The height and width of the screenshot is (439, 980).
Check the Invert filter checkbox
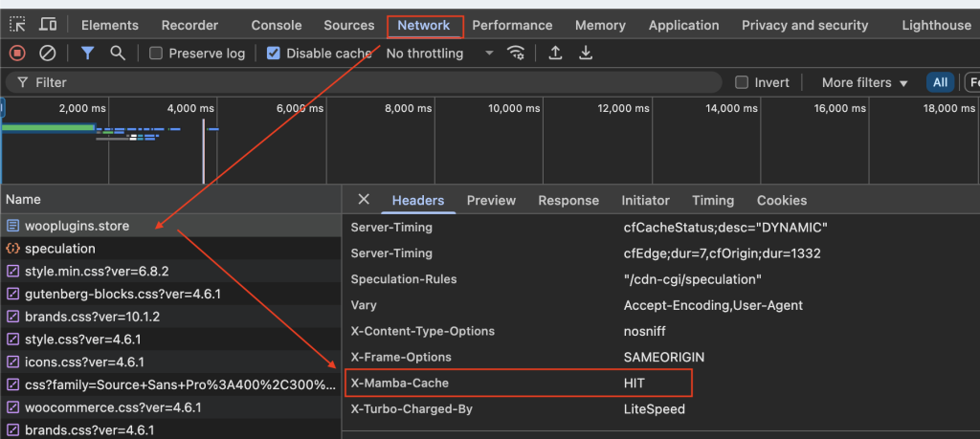(742, 83)
